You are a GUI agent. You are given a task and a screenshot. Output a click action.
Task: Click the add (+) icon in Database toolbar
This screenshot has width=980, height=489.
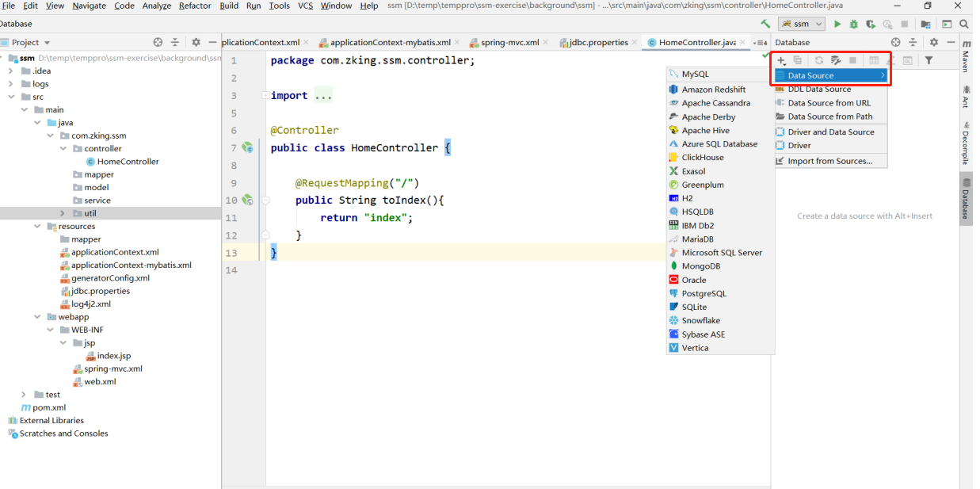[x=781, y=60]
